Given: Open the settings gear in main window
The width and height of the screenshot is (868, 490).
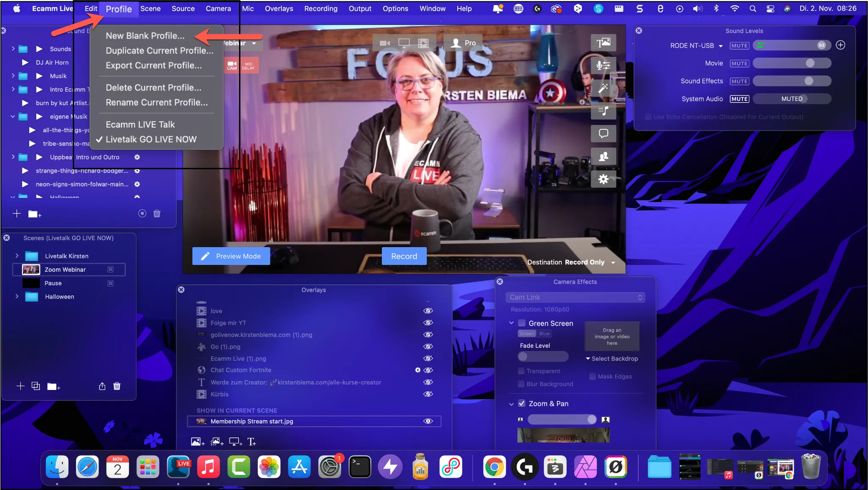Looking at the screenshot, I should pyautogui.click(x=603, y=179).
